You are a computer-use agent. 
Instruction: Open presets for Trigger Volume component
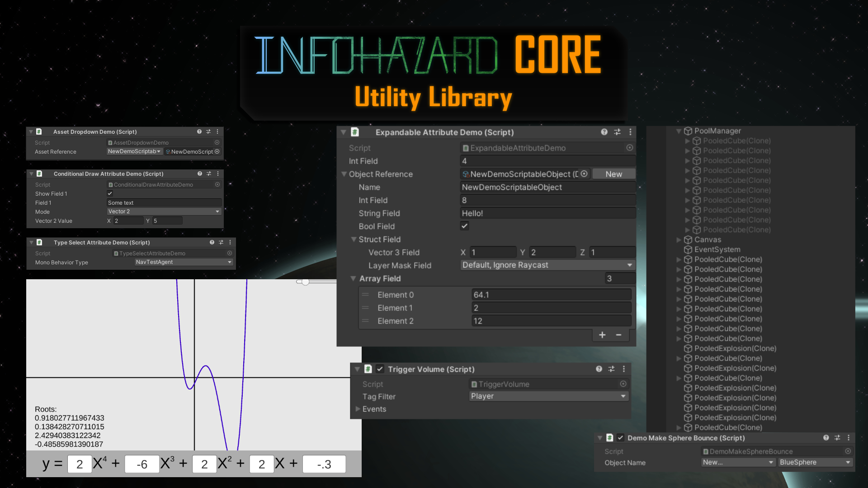coord(612,369)
